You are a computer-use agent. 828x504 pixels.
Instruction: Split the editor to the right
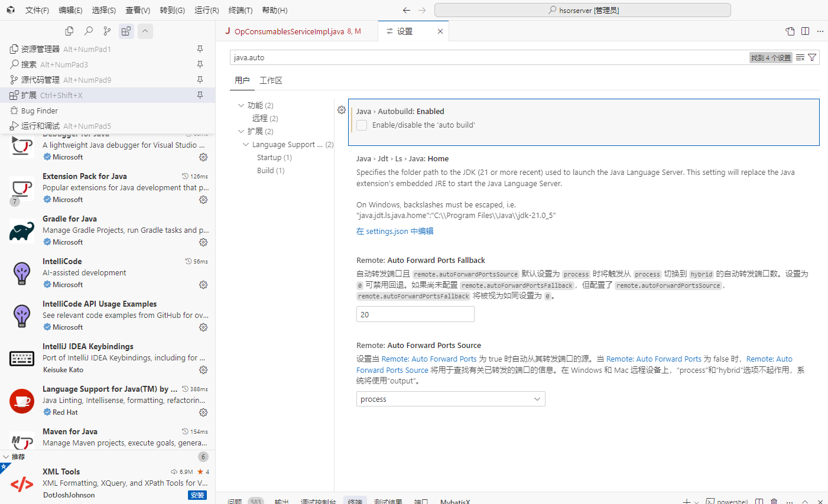click(805, 31)
